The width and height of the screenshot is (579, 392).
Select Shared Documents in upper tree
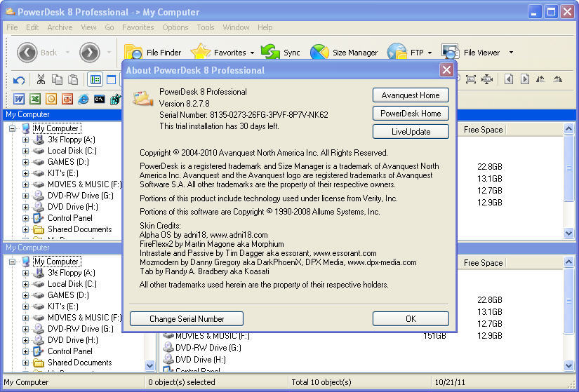coord(80,229)
